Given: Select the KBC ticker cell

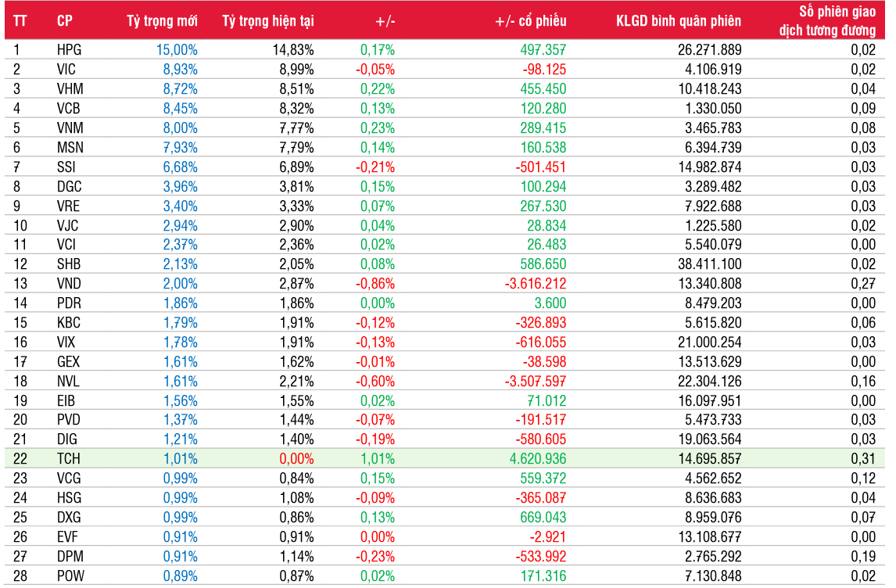Looking at the screenshot, I should click(69, 323).
